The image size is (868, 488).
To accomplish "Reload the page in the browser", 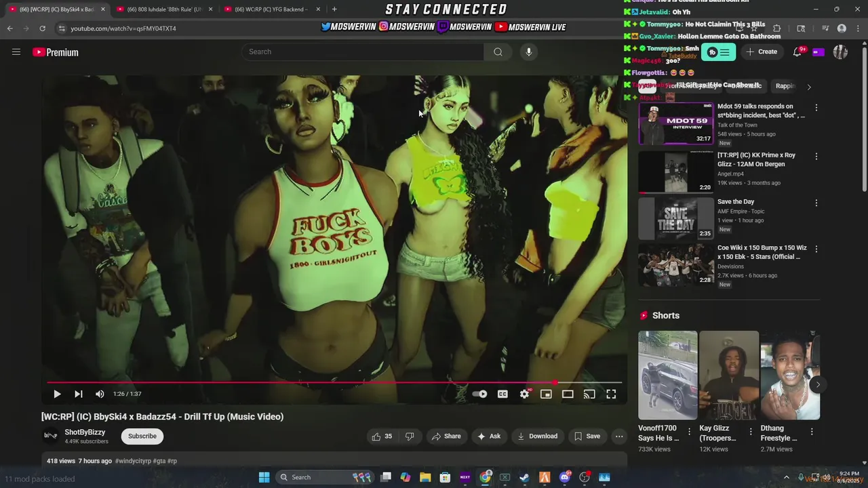I will point(42,28).
